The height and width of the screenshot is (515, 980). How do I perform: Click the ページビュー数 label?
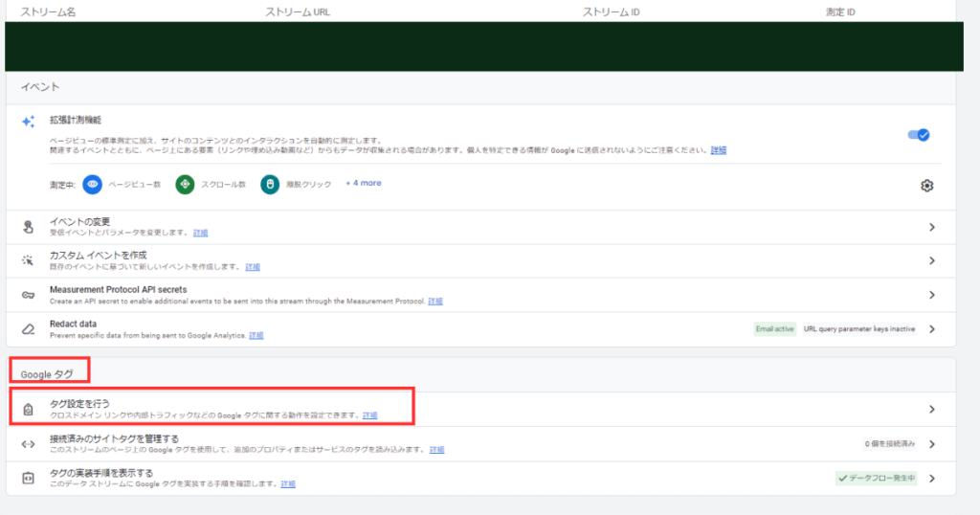(x=134, y=185)
